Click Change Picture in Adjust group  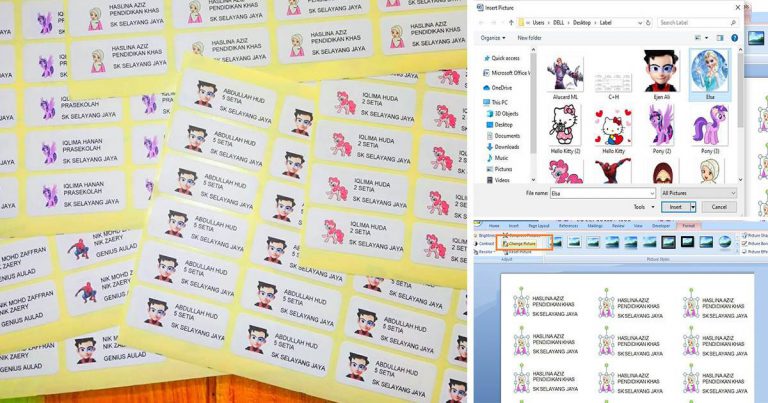(x=520, y=243)
